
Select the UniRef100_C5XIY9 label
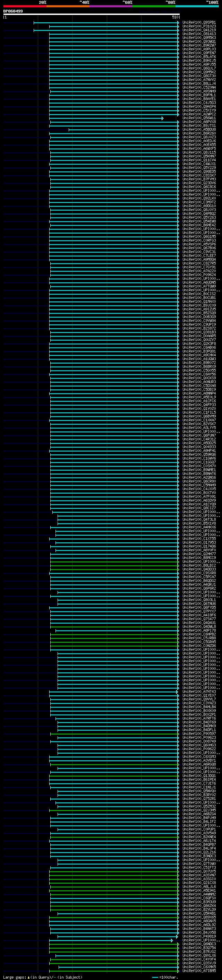click(199, 110)
